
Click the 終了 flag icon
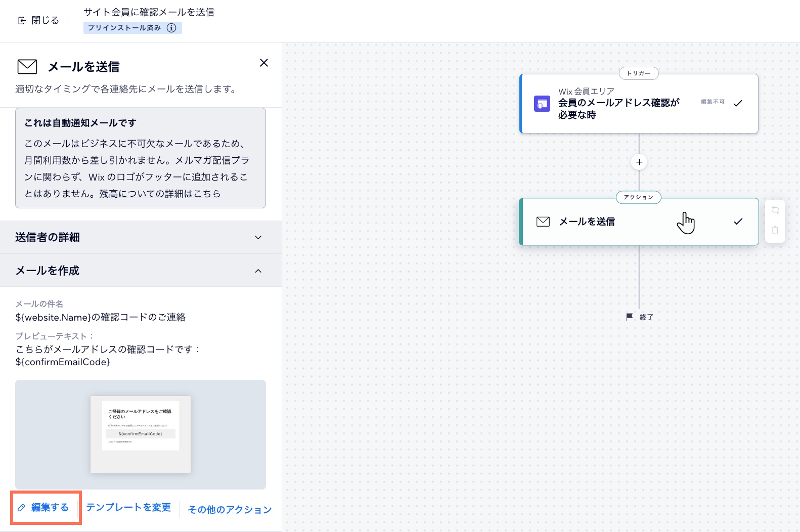(x=630, y=317)
